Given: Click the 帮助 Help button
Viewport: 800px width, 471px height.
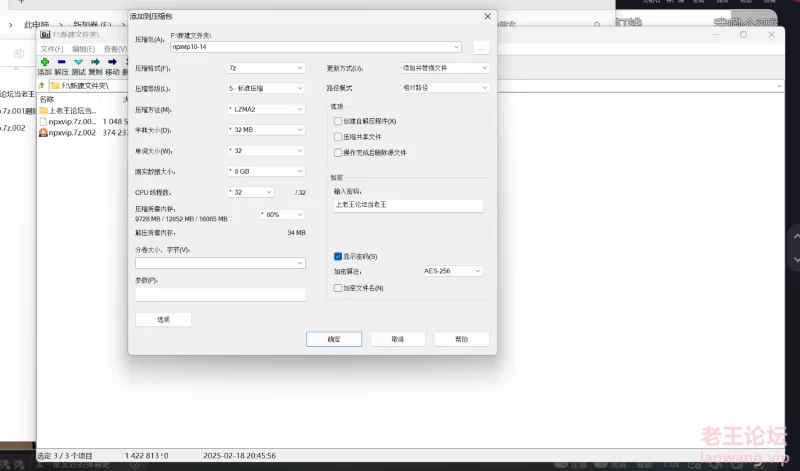Looking at the screenshot, I should tap(462, 339).
